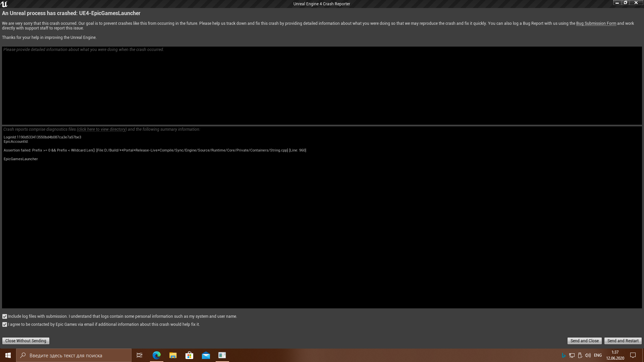Uncheck the include log files checkbox
The image size is (644, 362).
(5, 316)
